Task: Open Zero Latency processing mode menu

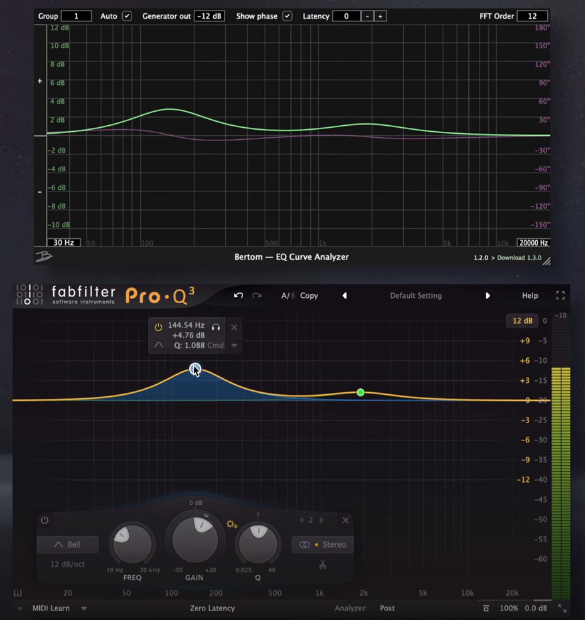Action: tap(212, 608)
